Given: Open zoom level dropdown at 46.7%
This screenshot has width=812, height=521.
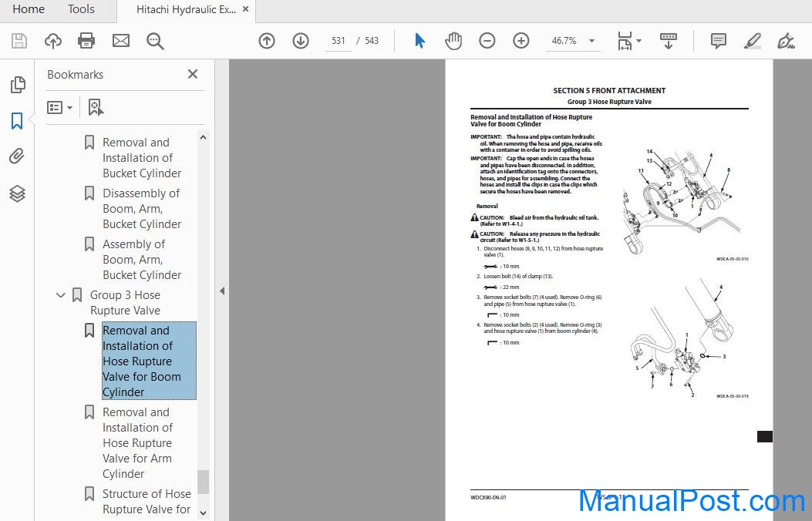Looking at the screenshot, I should click(591, 40).
